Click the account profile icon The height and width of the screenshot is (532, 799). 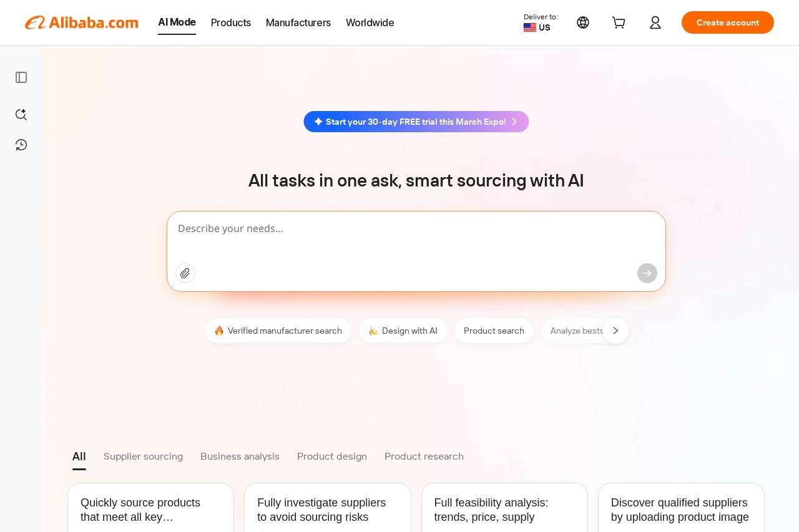tap(655, 22)
